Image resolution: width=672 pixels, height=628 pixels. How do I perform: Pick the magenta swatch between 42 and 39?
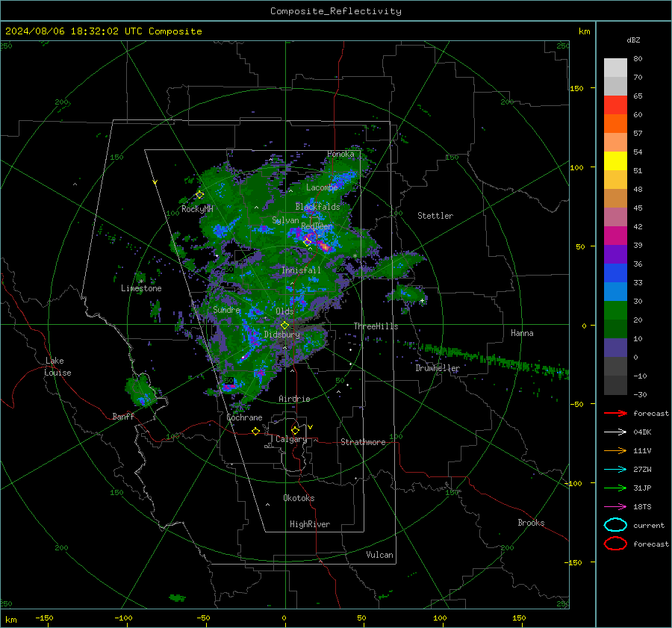coord(615,236)
